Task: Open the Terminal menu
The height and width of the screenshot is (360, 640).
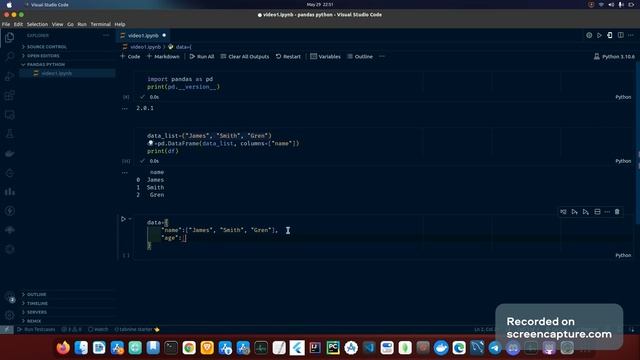Action: pyautogui.click(x=100, y=24)
